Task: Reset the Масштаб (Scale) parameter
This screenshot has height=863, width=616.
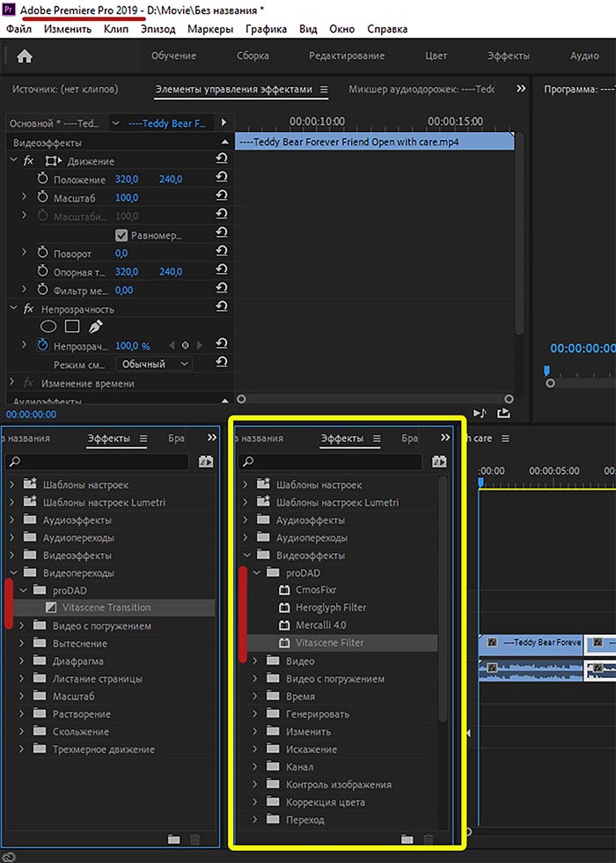Action: [221, 195]
